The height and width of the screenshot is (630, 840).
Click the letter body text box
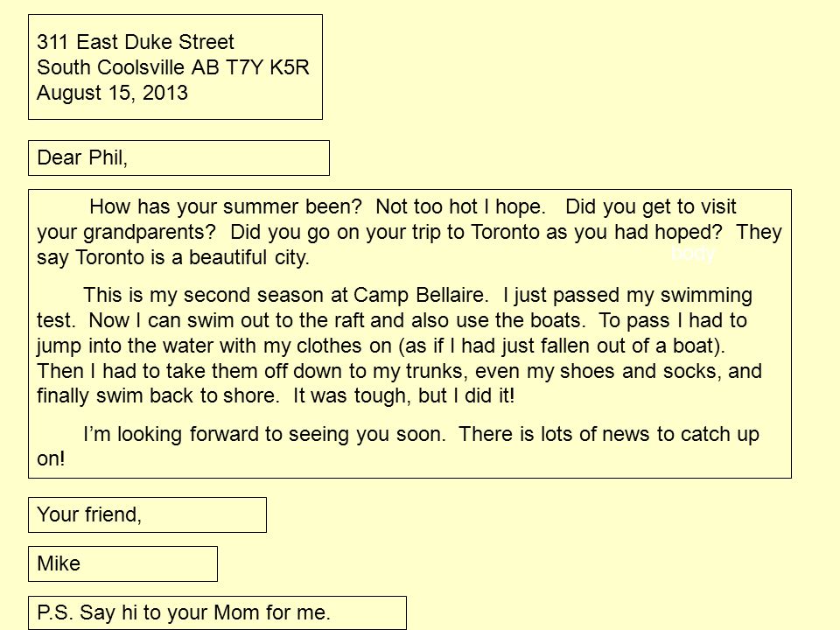click(x=409, y=333)
